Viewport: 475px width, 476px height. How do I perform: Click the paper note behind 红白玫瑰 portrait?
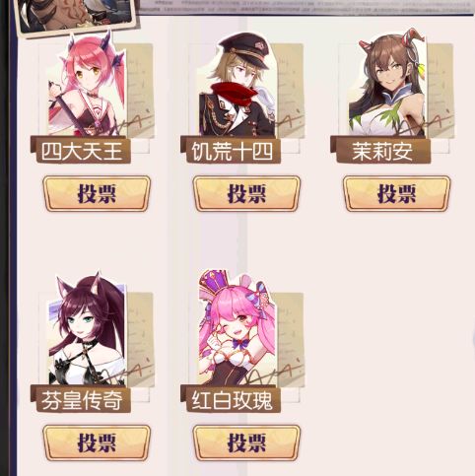[291, 340]
